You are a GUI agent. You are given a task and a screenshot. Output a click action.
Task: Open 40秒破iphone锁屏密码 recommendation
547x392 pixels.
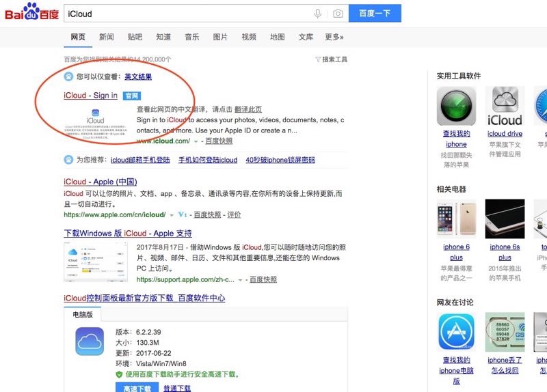(280, 160)
